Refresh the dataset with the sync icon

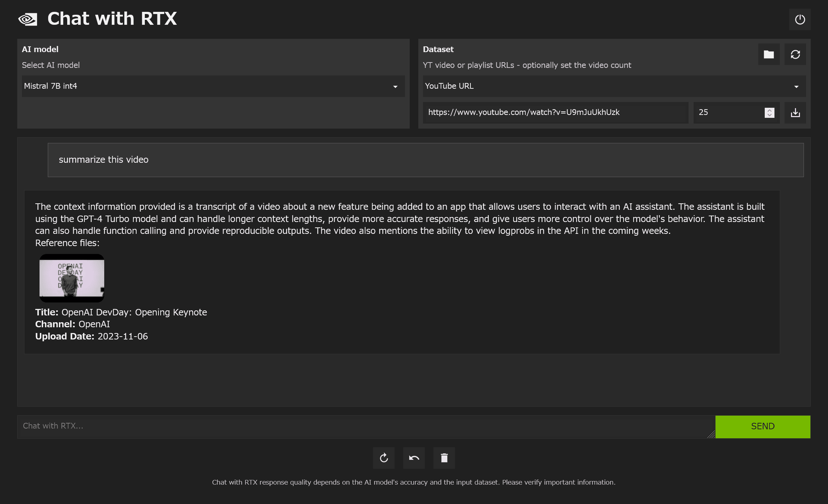[795, 54]
